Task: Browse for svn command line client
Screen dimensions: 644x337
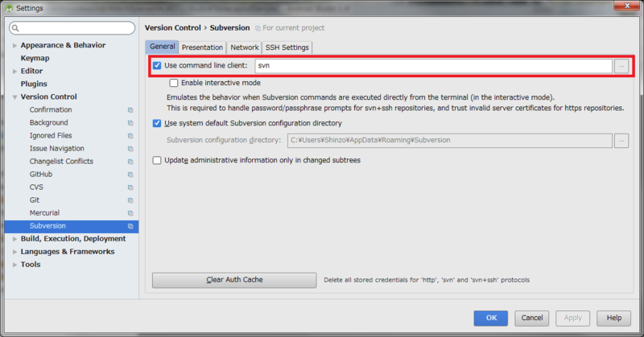Action: tap(621, 66)
